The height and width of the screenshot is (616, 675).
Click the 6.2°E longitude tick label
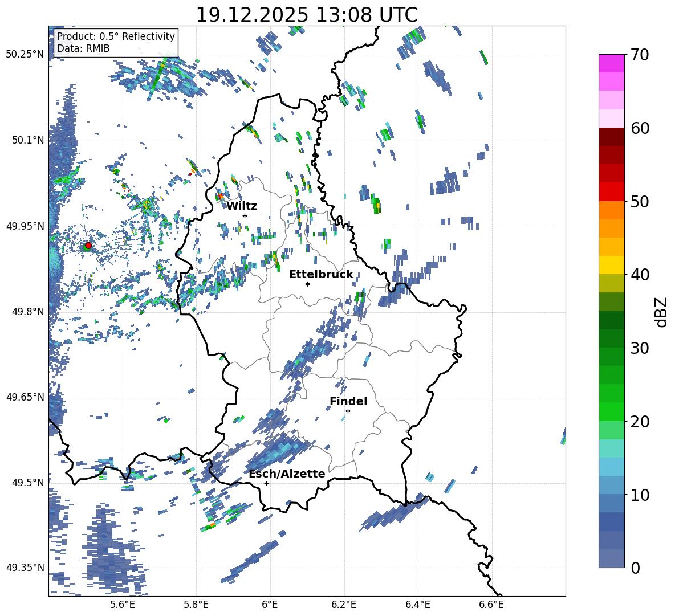[x=344, y=604]
